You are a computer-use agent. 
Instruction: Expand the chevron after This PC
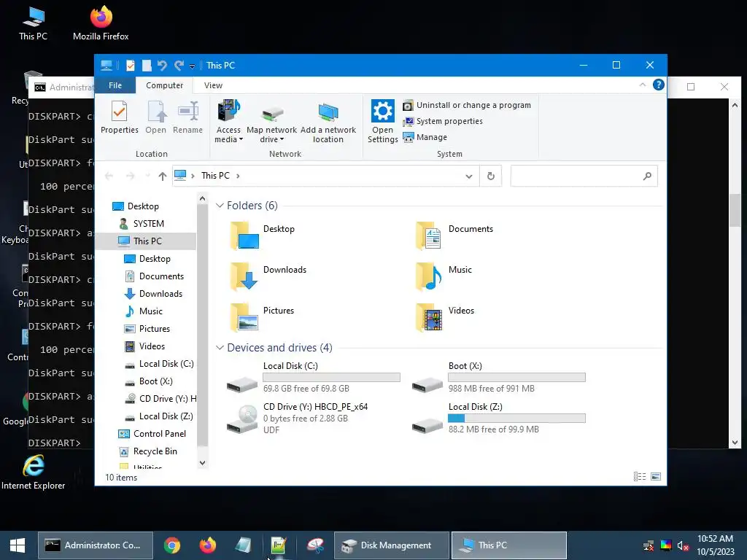coord(238,176)
